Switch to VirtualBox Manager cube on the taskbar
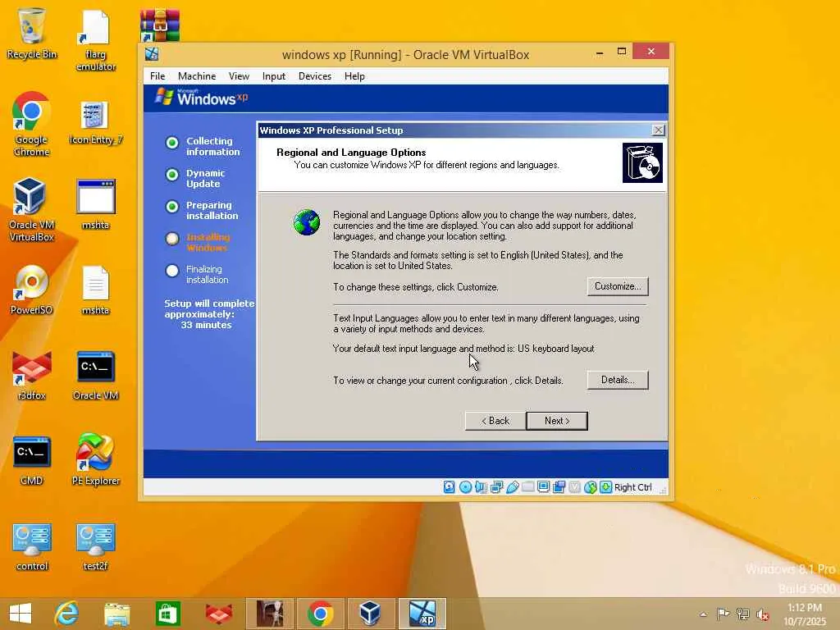840x630 pixels. tap(371, 614)
